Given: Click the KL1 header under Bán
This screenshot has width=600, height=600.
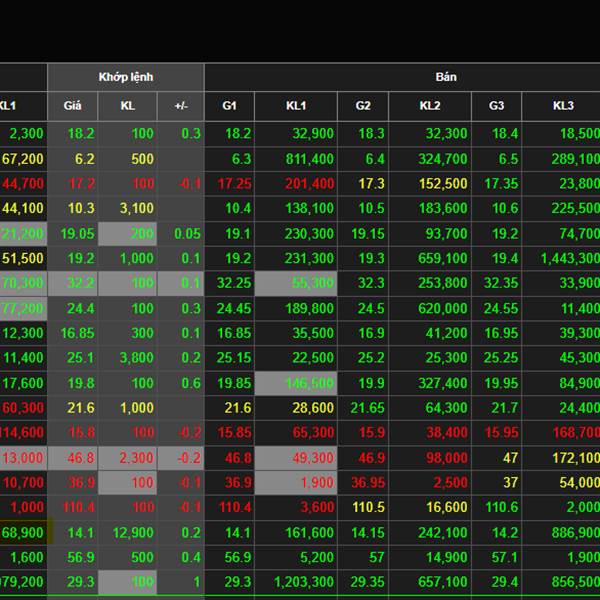Looking at the screenshot, I should [x=296, y=106].
